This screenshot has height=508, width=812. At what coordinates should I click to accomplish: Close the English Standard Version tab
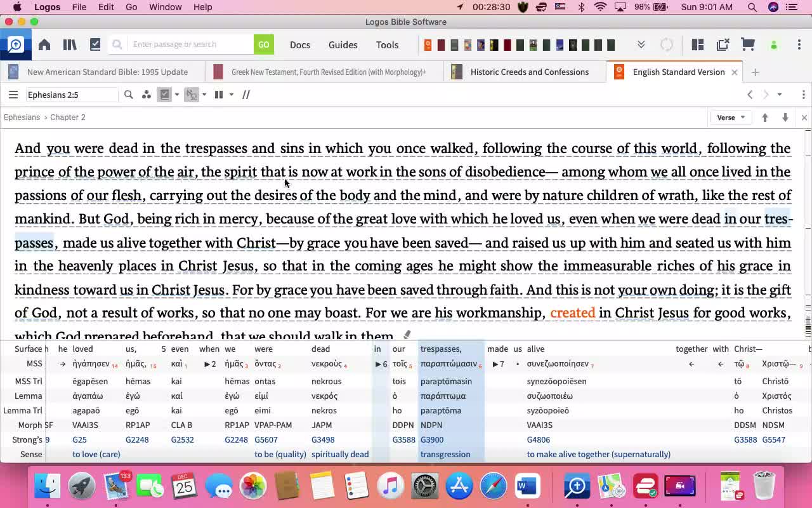(x=735, y=72)
